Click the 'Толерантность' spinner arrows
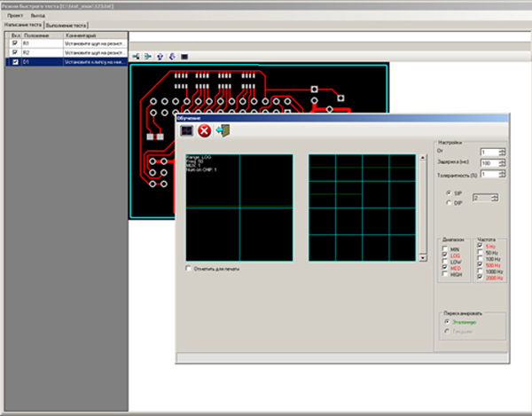The width and height of the screenshot is (532, 416). pos(502,175)
